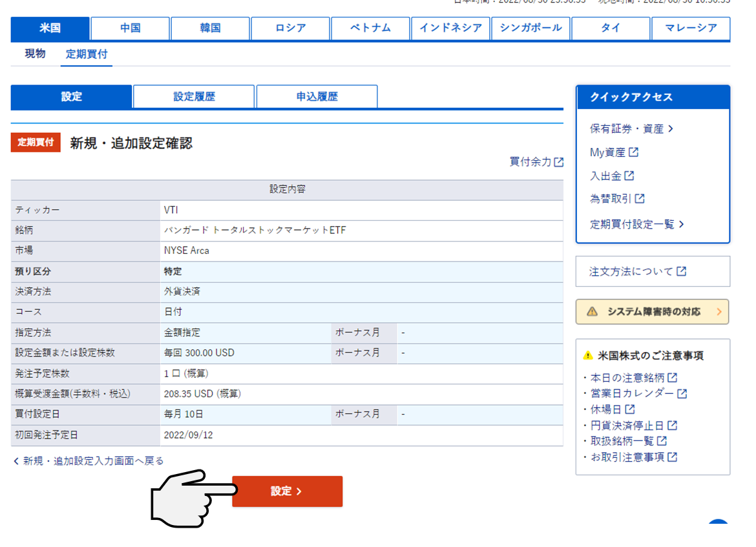
Task: Click the external link icon beside My資産
Action: click(633, 152)
